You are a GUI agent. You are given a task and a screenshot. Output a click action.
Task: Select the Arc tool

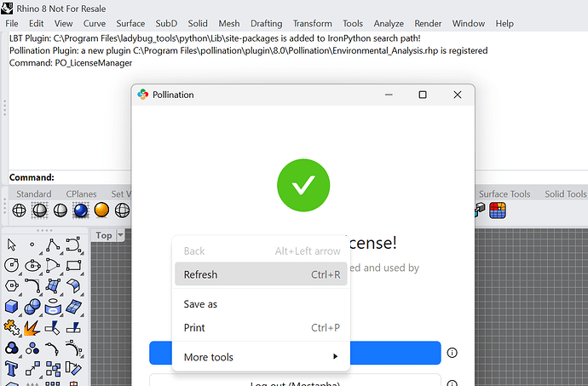point(53,265)
